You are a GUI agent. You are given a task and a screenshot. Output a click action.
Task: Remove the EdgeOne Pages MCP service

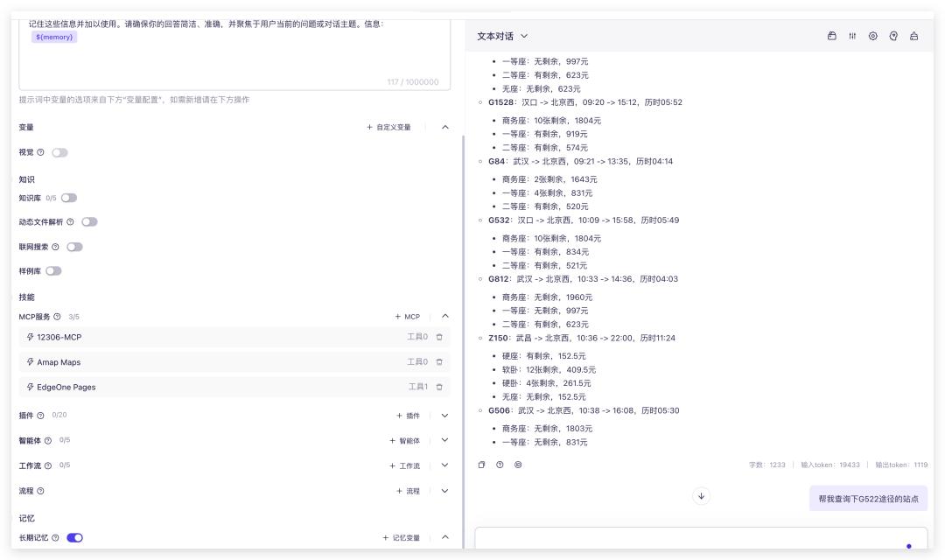tap(438, 387)
